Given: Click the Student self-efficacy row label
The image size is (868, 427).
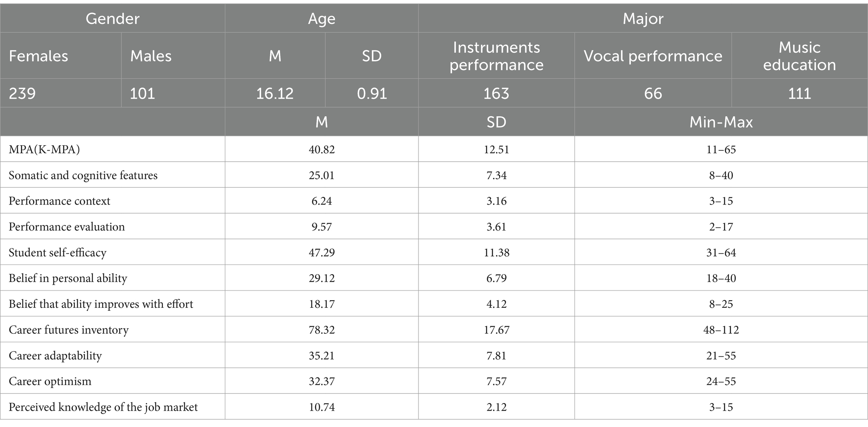Looking at the screenshot, I should (x=58, y=252).
